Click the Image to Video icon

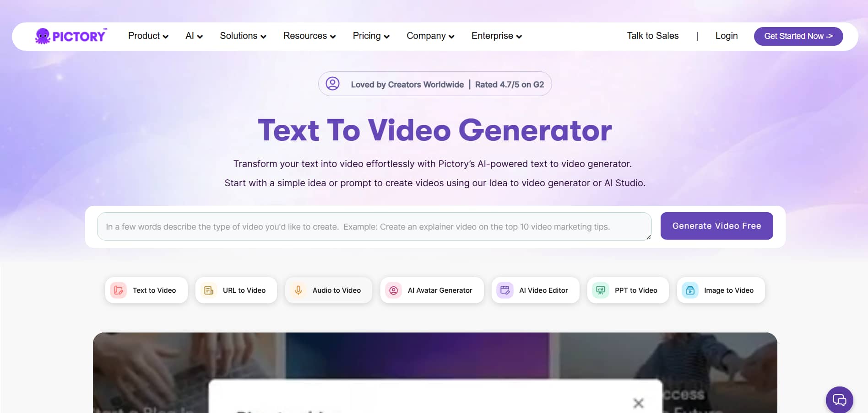pyautogui.click(x=690, y=290)
